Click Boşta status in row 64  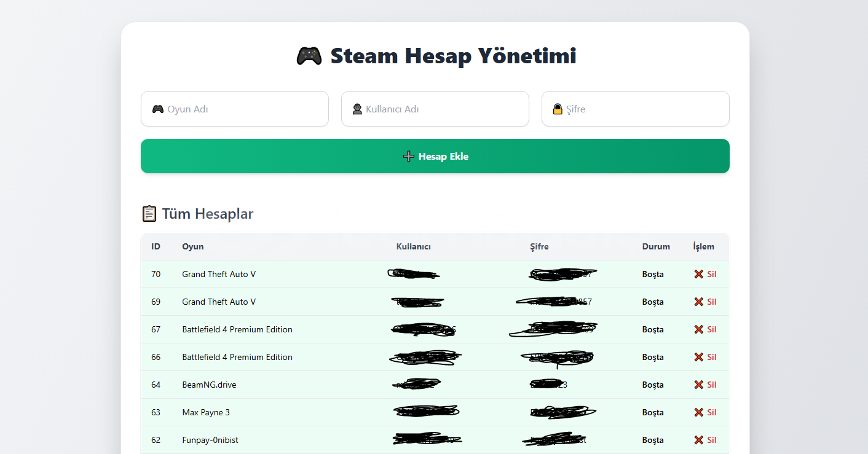pyautogui.click(x=653, y=385)
